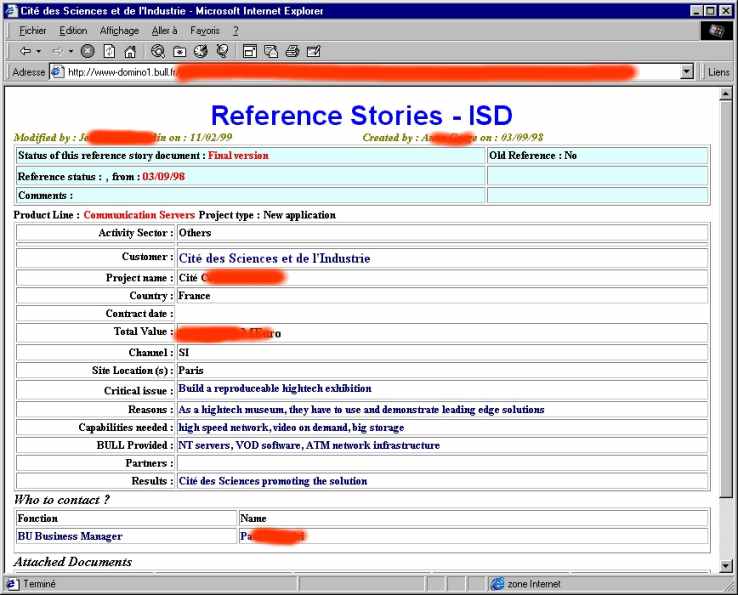The image size is (738, 595).
Task: Refresh the page using Refresh icon
Action: [x=109, y=51]
